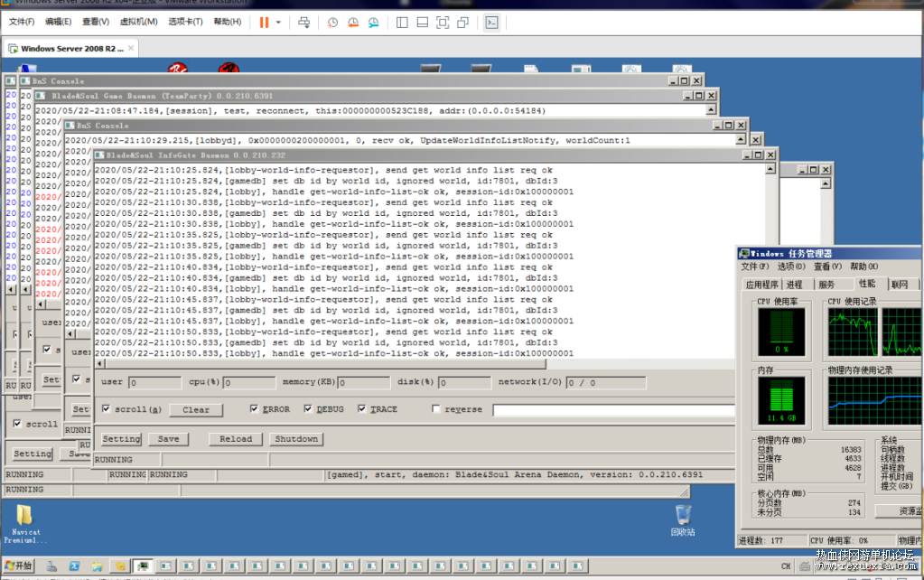The height and width of the screenshot is (580, 924).
Task: Open the 联网 tab in Task Manager
Action: pos(900,285)
